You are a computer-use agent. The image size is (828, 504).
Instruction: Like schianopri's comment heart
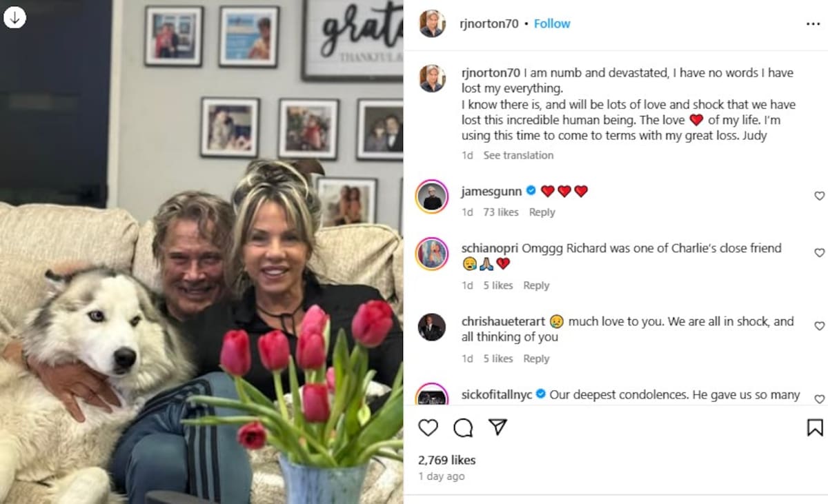tap(819, 253)
